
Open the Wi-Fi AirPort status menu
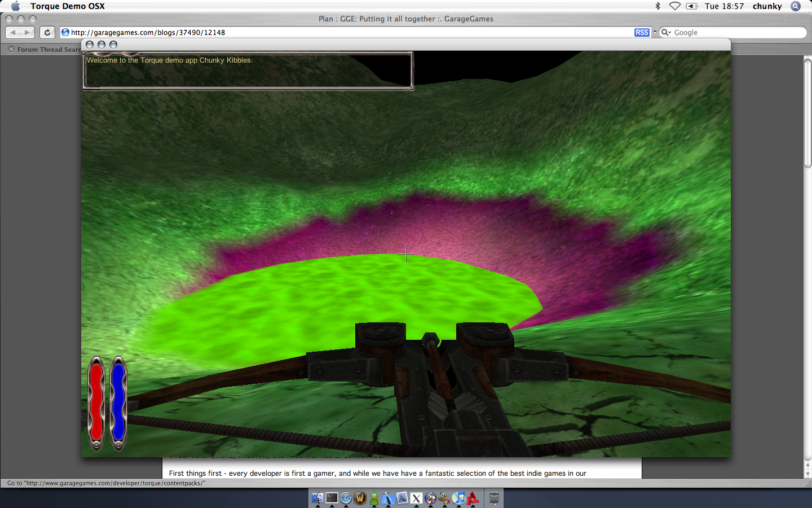[674, 6]
